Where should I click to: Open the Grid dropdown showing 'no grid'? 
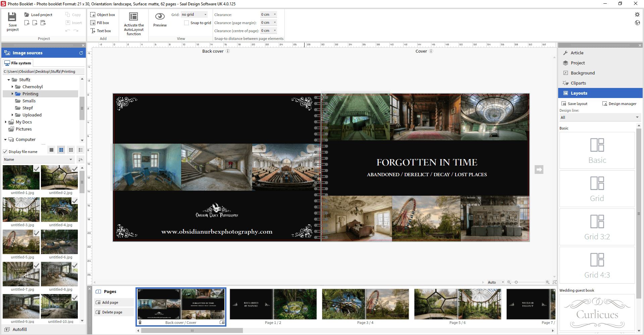(x=194, y=14)
